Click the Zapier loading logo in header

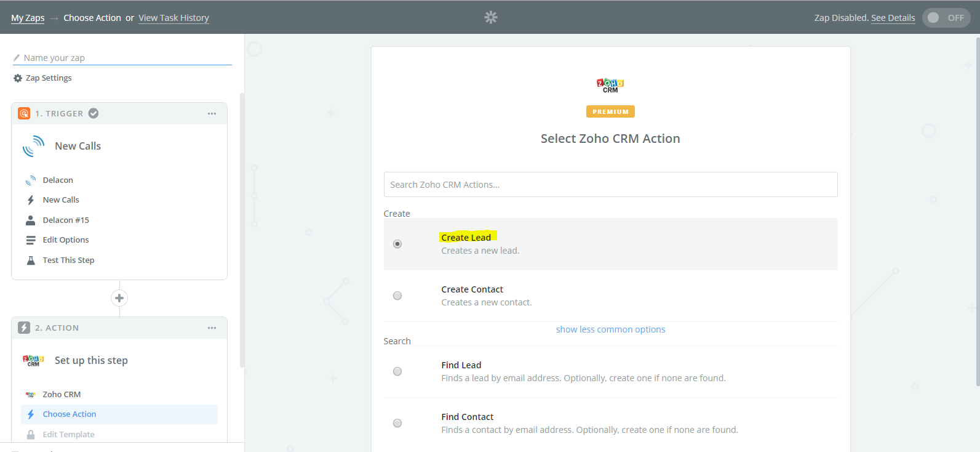491,17
